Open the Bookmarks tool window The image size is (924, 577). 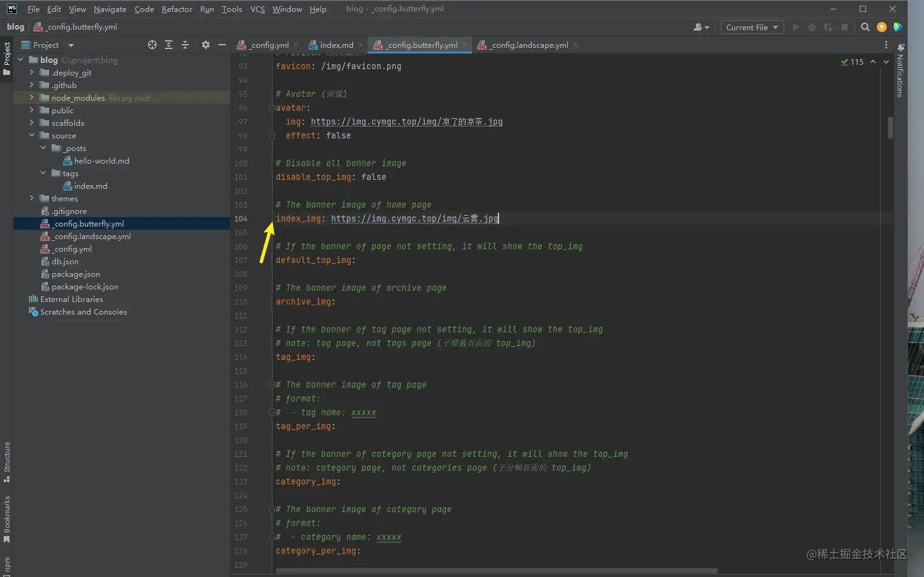7,519
